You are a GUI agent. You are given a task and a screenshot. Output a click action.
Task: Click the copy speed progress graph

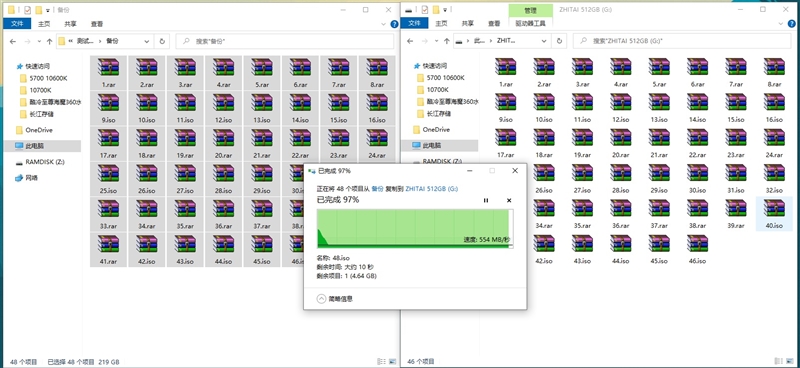tap(415, 229)
